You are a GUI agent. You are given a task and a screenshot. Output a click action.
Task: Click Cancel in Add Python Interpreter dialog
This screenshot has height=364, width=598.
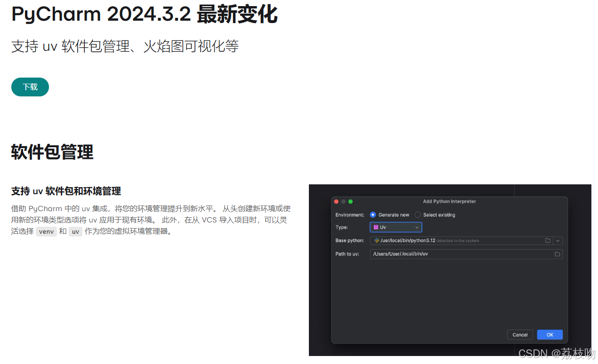pos(520,335)
